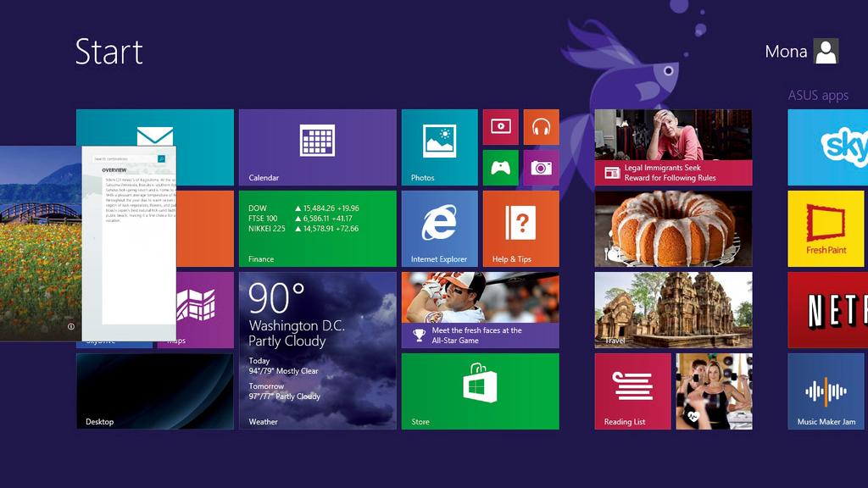
Task: Click the OVERVIEW heading in the Travel preview
Action: [x=114, y=170]
